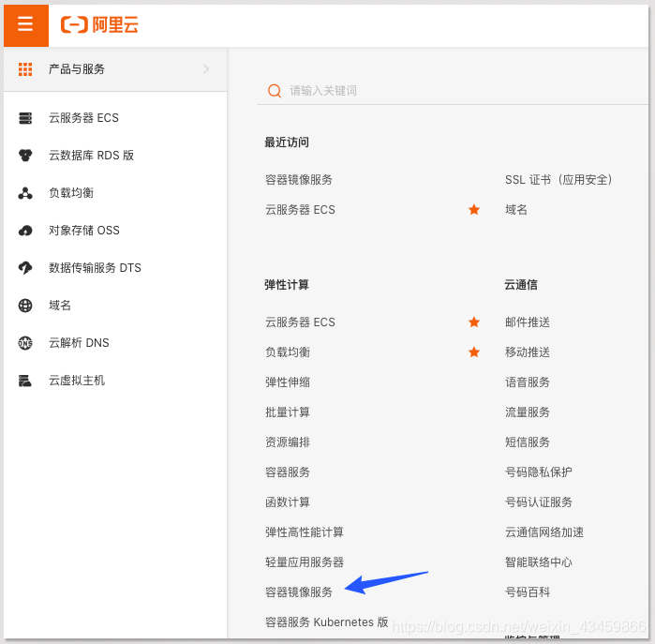The height and width of the screenshot is (644, 655).
Task: Open 弹性伸缩 link
Action: pos(288,382)
